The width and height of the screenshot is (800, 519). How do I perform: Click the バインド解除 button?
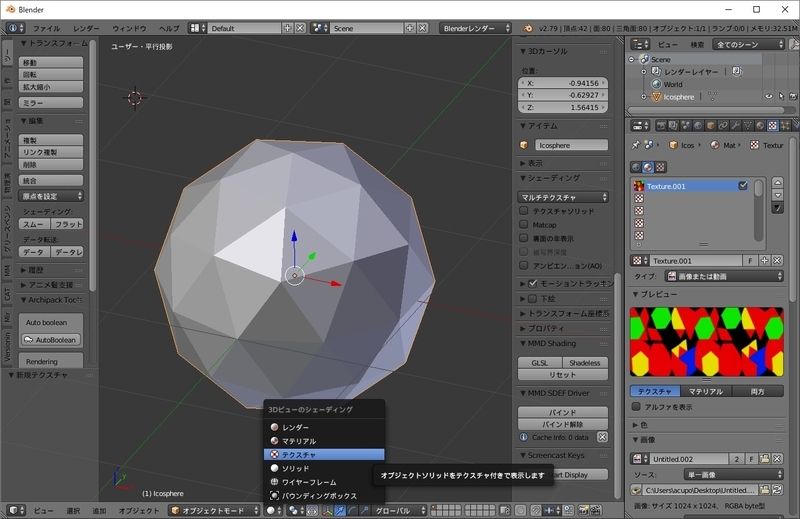563,424
